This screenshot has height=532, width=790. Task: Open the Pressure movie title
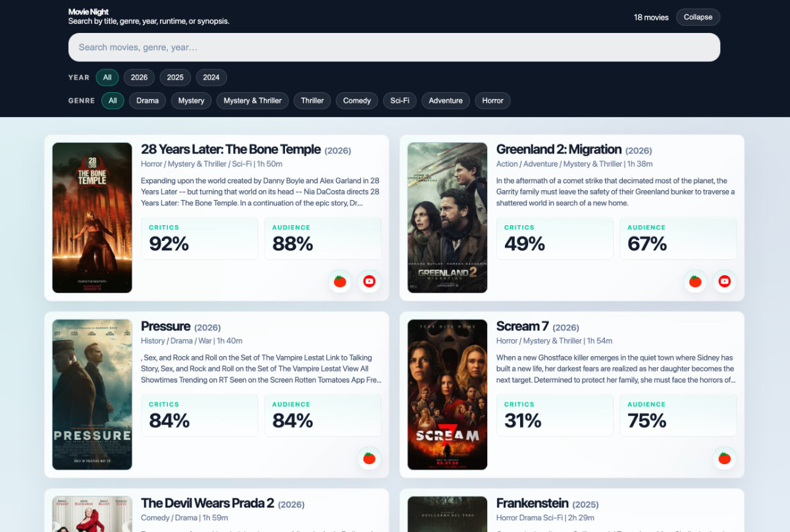click(x=166, y=327)
